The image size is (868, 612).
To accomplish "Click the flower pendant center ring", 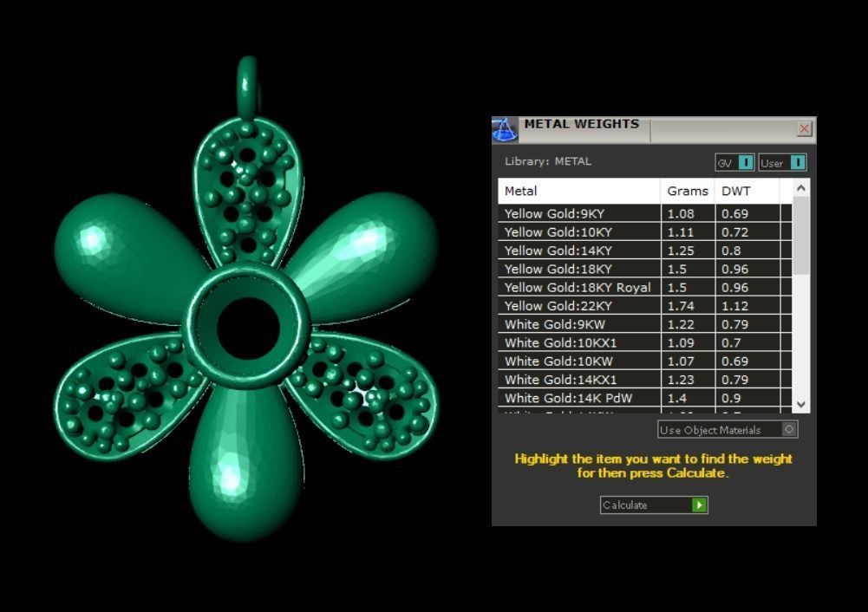I will click(x=247, y=326).
